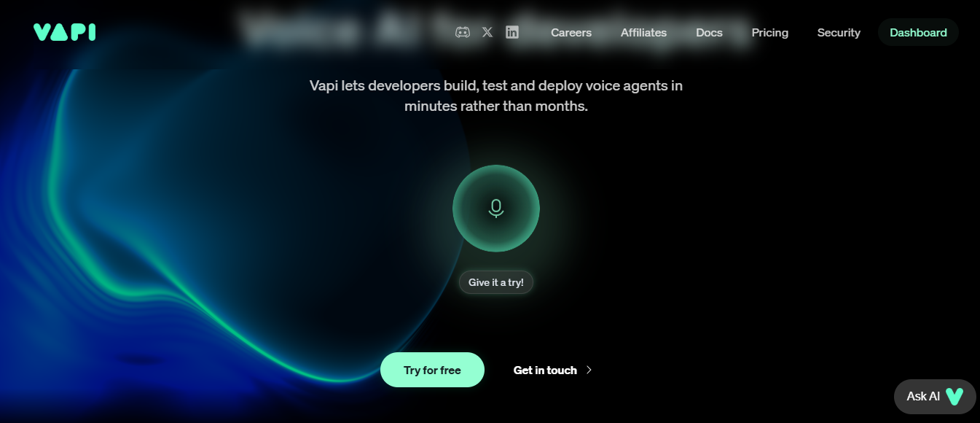Navigate to the Pricing page

pos(770,33)
